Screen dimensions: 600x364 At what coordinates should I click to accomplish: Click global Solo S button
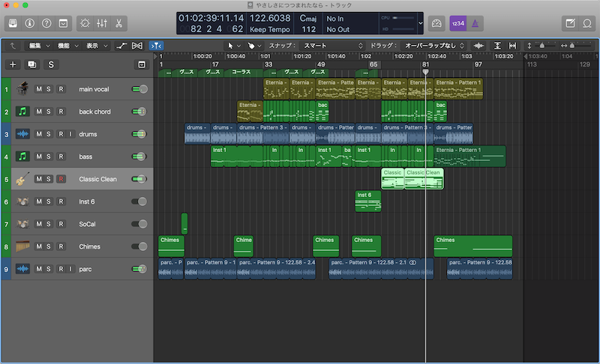(x=51, y=64)
